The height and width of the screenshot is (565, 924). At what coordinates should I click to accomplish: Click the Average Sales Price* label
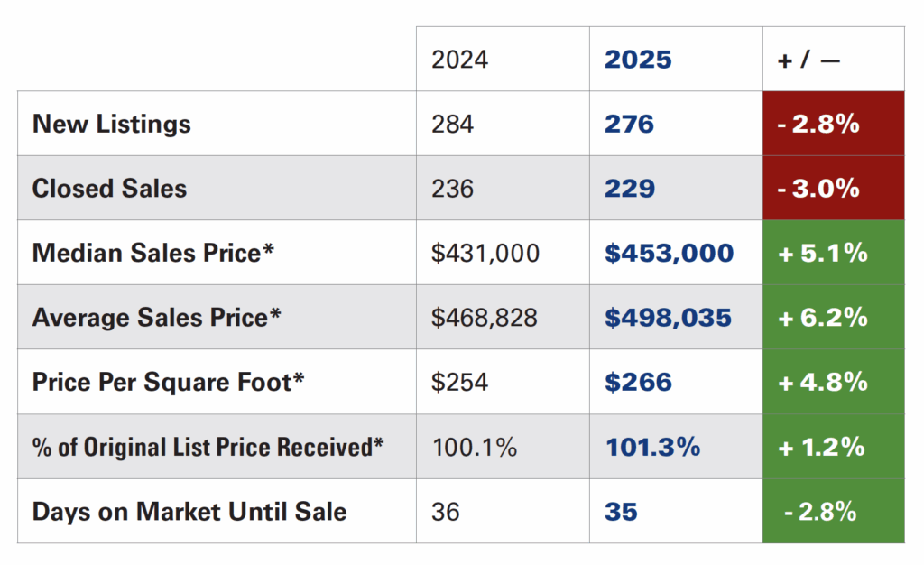click(156, 318)
